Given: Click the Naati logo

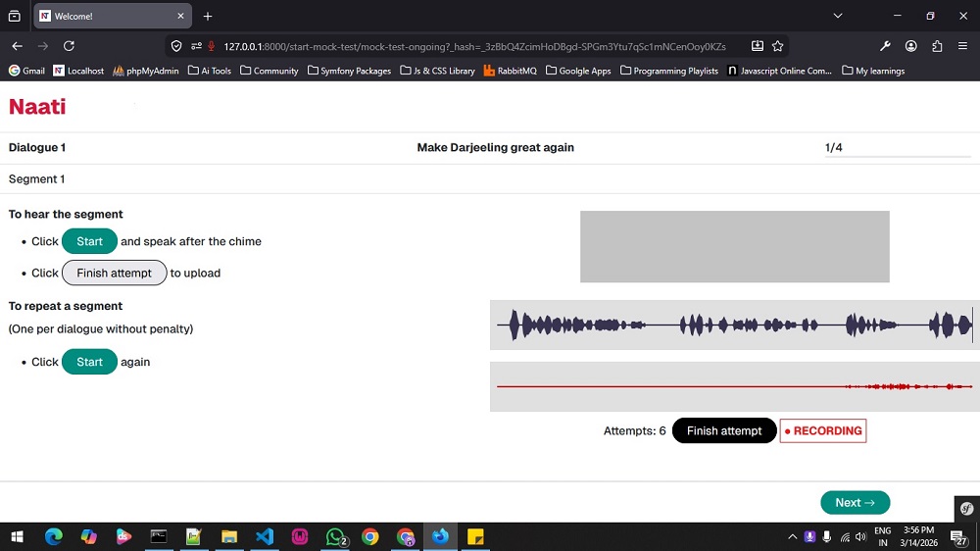Looking at the screenshot, I should pyautogui.click(x=37, y=106).
